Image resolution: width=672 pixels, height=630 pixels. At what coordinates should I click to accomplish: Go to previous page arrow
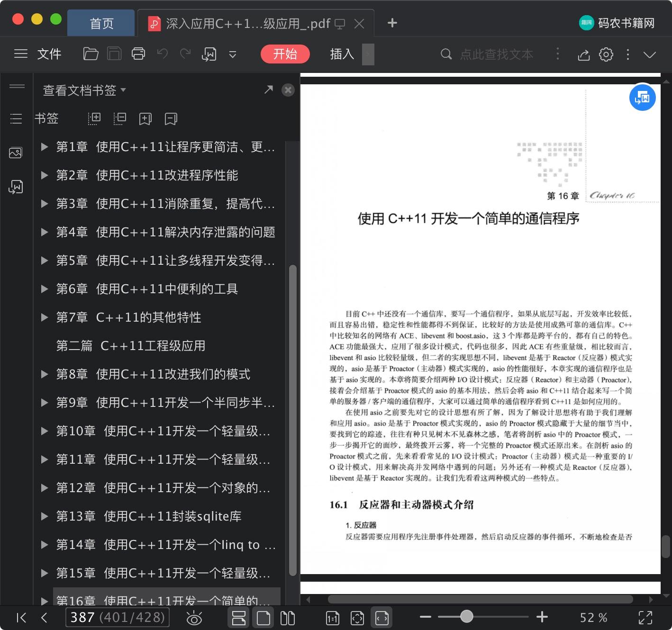[x=44, y=618]
